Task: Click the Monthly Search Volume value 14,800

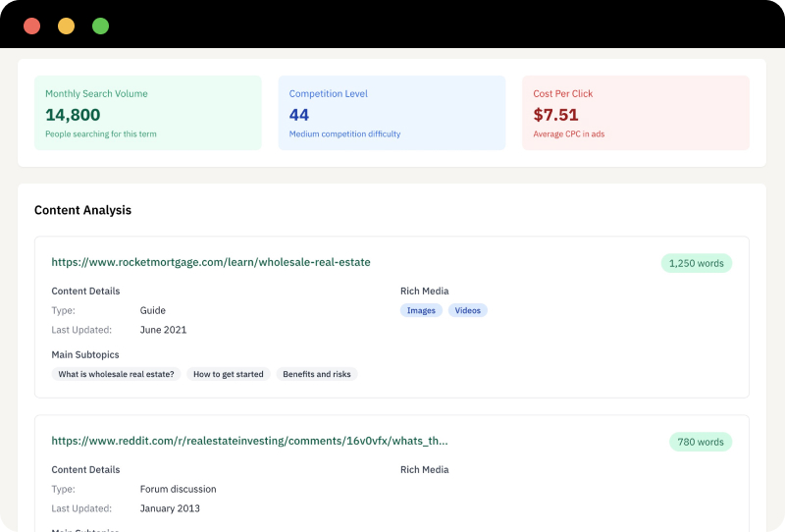Action: [x=73, y=115]
